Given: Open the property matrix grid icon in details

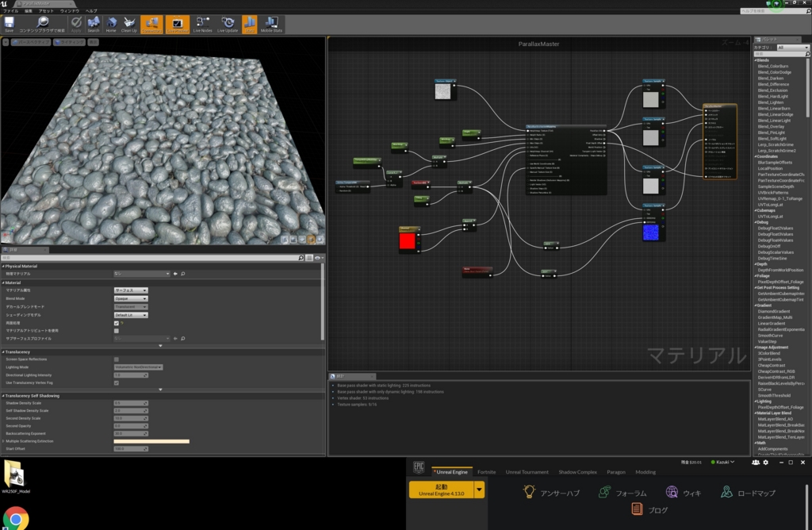Looking at the screenshot, I should pyautogui.click(x=309, y=258).
